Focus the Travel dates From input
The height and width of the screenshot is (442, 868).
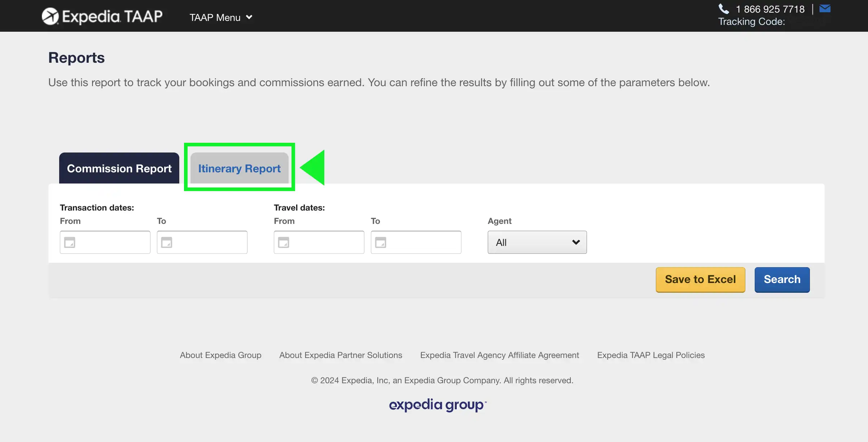pos(319,242)
